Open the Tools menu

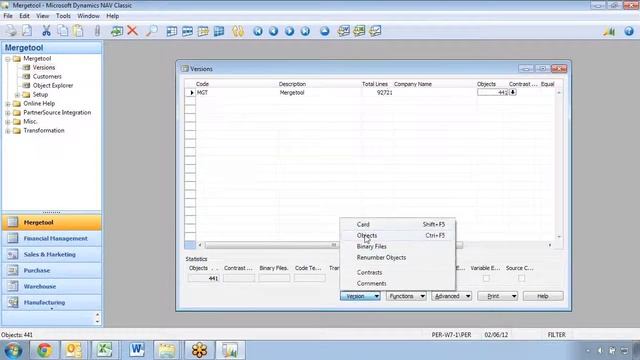click(x=63, y=16)
